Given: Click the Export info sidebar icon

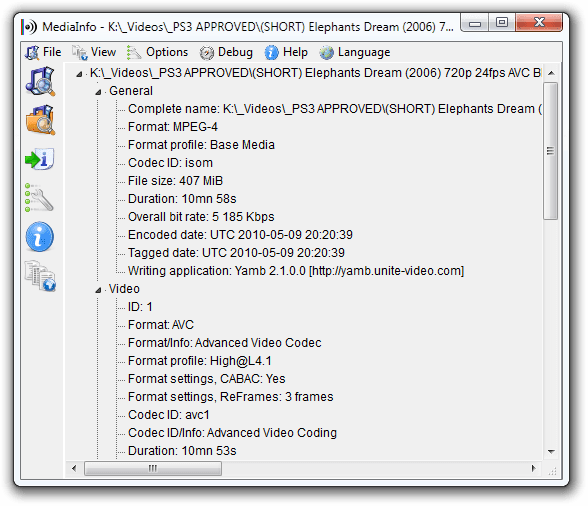Looking at the screenshot, I should coord(40,159).
